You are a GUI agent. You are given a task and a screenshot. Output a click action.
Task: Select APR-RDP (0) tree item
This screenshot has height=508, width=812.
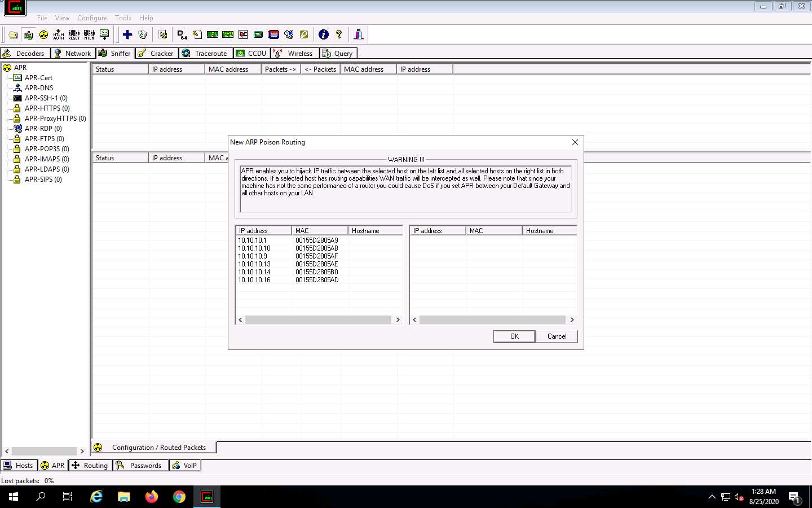[x=43, y=129]
